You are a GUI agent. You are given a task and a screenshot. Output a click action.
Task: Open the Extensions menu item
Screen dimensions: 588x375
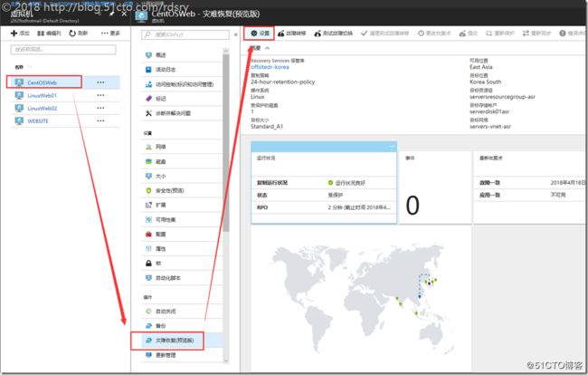click(x=182, y=206)
